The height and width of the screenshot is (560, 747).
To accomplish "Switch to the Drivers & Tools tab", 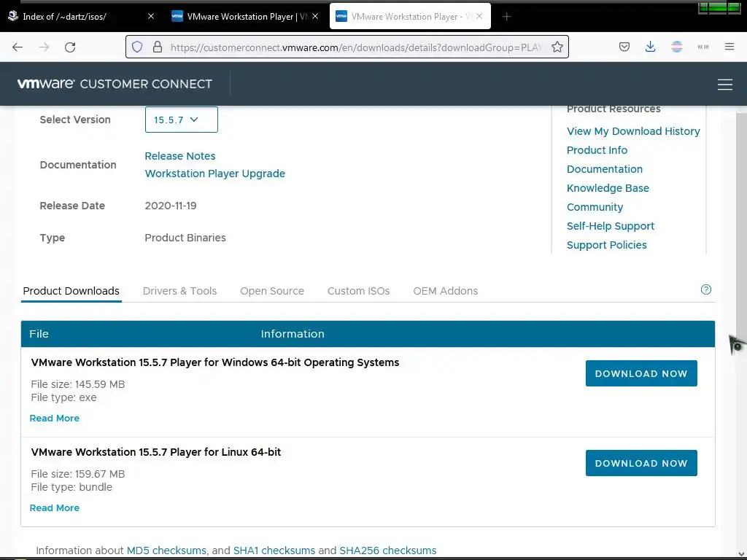I will [179, 291].
